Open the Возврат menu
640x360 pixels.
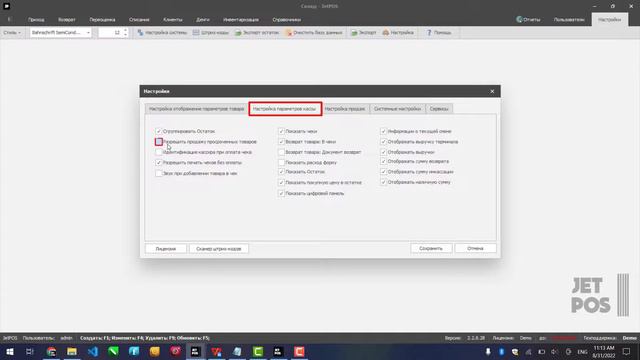(67, 19)
